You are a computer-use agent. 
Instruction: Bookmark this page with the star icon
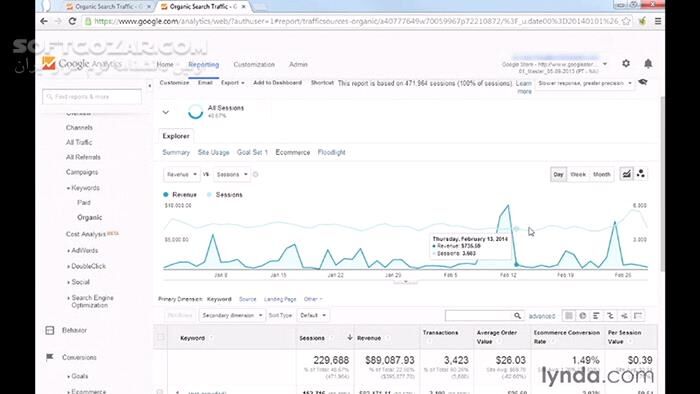626,21
